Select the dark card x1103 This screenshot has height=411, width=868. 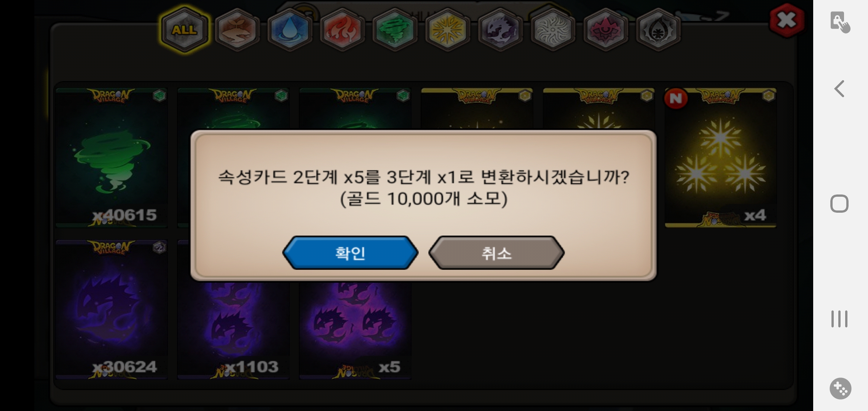pos(233,330)
